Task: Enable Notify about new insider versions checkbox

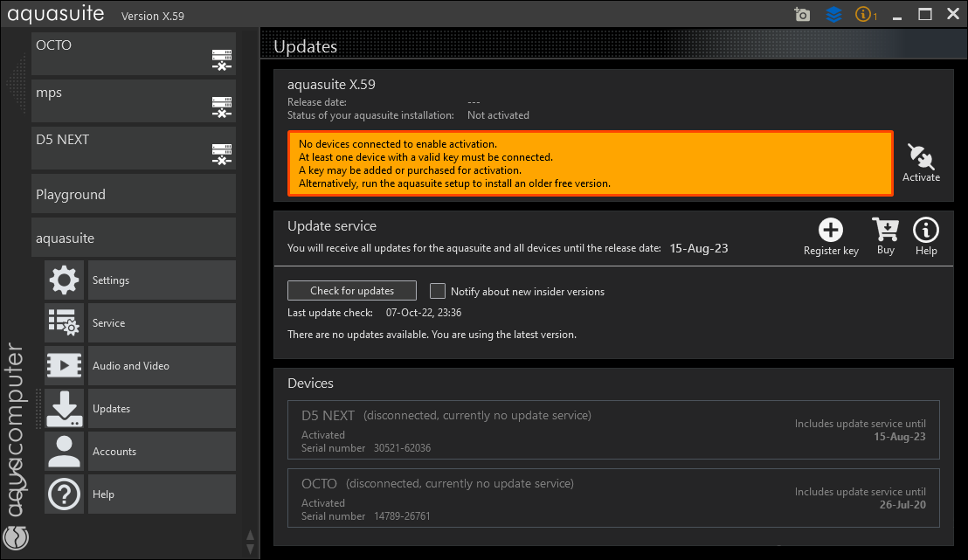Action: [437, 291]
